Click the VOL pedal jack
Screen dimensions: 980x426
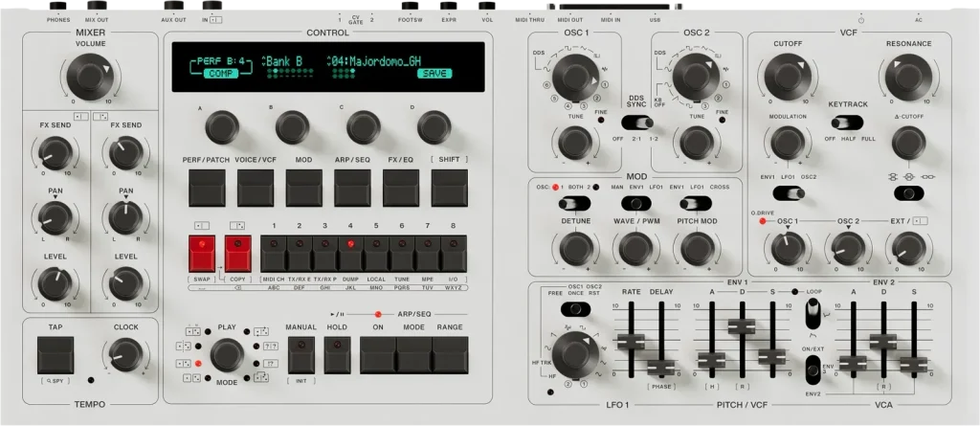487,6
